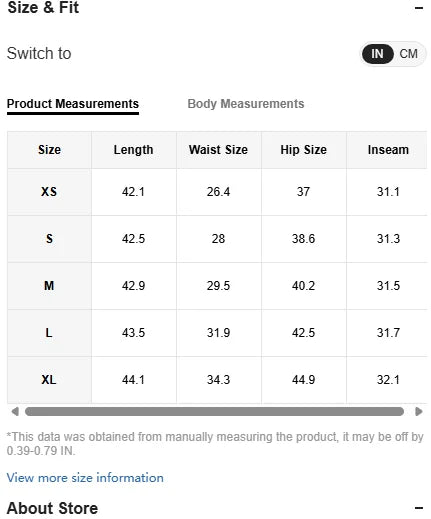Click the L row waist value 31.9
This screenshot has width=431, height=519.
[218, 333]
